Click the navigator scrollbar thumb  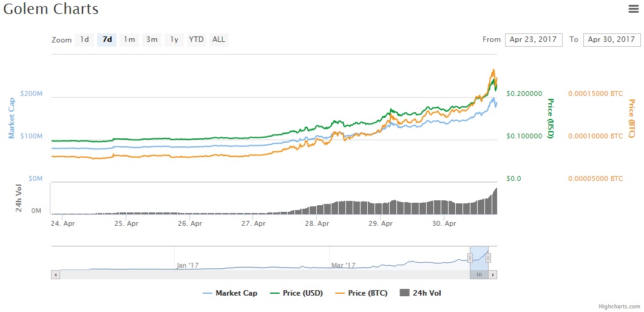click(x=479, y=274)
